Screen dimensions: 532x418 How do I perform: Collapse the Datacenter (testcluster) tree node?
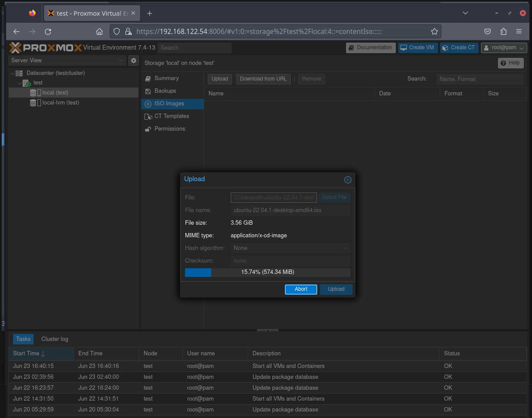[x=13, y=73]
